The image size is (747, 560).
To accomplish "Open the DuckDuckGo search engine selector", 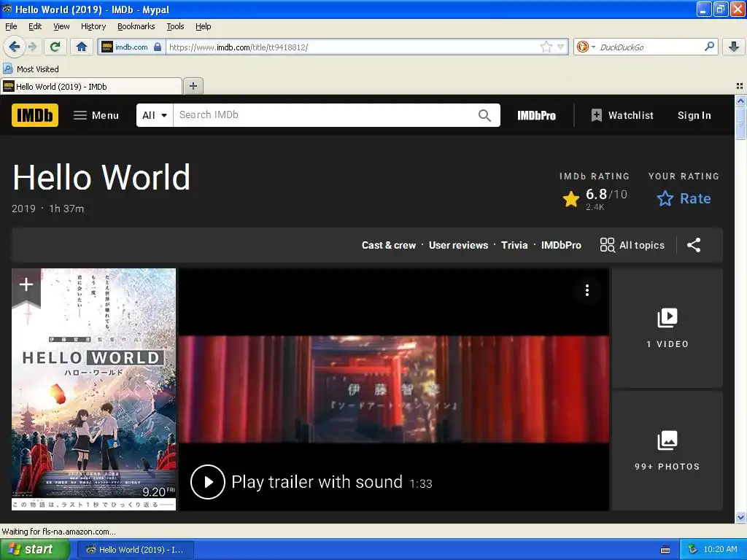I will pyautogui.click(x=586, y=47).
